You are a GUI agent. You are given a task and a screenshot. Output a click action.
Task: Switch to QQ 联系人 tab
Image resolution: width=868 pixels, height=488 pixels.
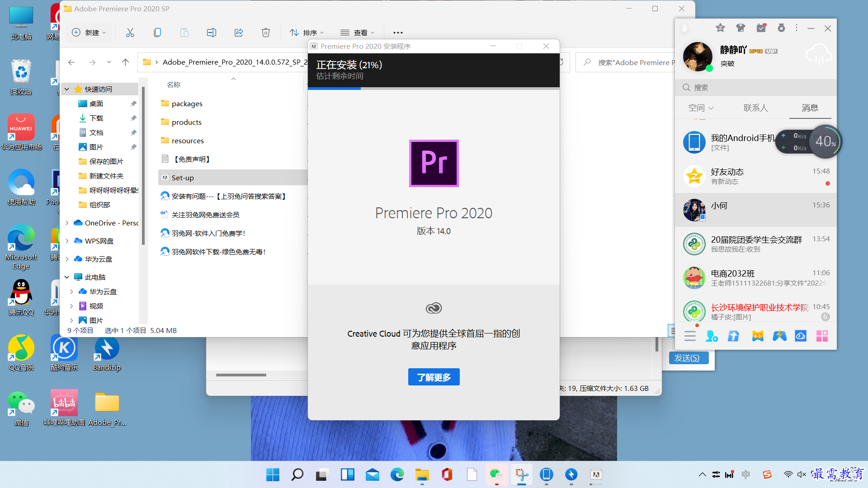(x=755, y=108)
